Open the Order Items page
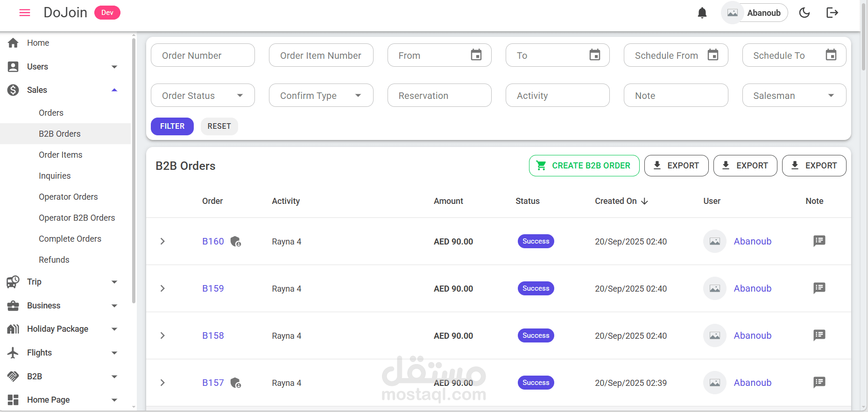The width and height of the screenshot is (868, 412). [65, 155]
